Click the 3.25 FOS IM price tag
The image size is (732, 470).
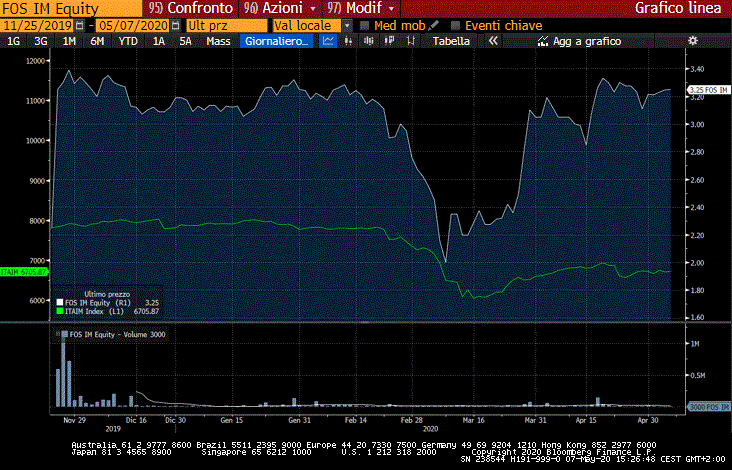[707, 91]
